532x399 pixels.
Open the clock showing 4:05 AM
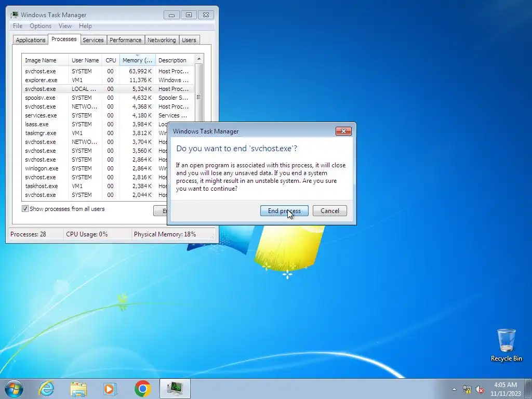pyautogui.click(x=505, y=389)
